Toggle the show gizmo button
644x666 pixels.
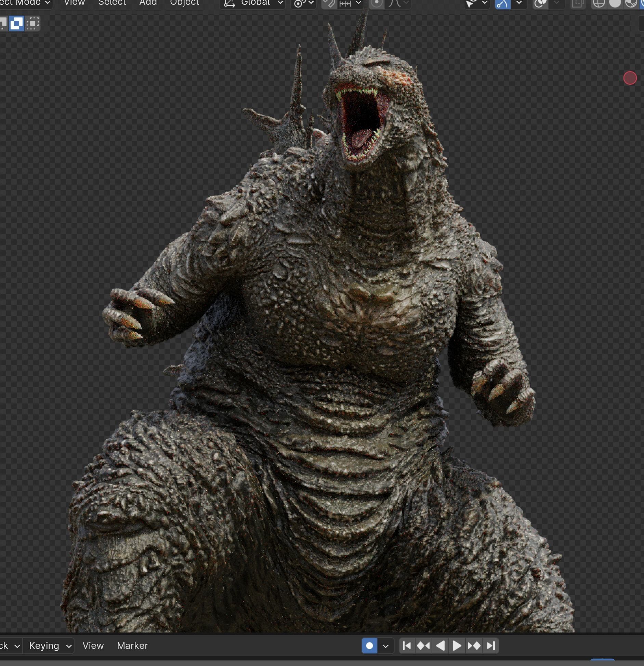[x=502, y=3]
